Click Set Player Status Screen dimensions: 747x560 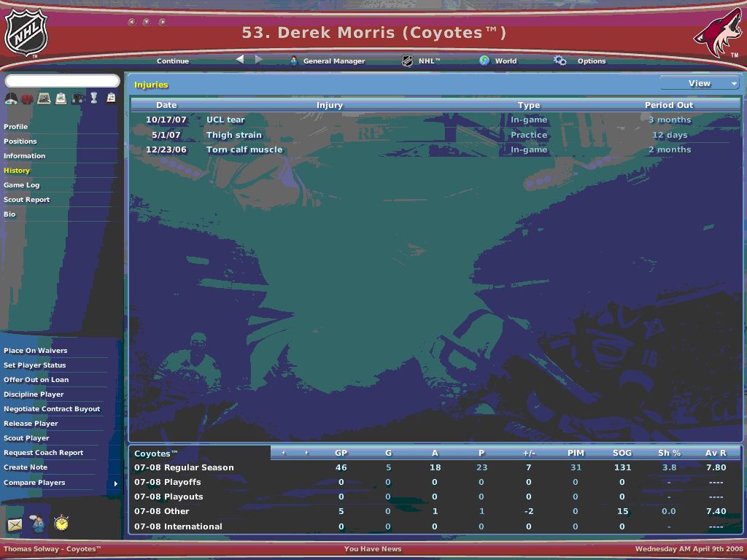pyautogui.click(x=35, y=365)
